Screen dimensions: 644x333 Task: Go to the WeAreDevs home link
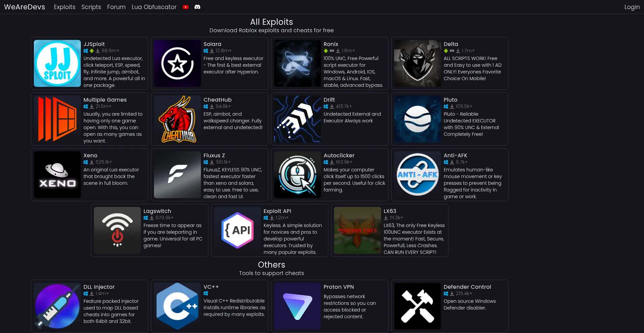[24, 7]
